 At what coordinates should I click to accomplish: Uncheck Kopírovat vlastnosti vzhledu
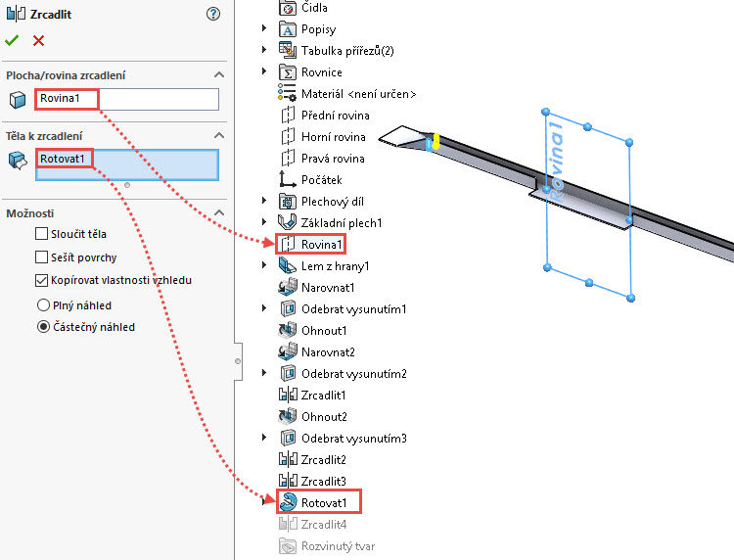pyautogui.click(x=42, y=280)
